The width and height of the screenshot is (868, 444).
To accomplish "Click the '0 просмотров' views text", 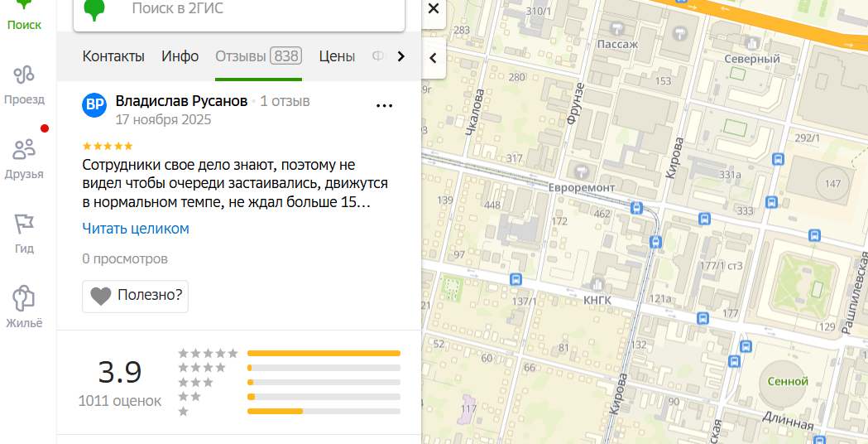I will [x=125, y=258].
